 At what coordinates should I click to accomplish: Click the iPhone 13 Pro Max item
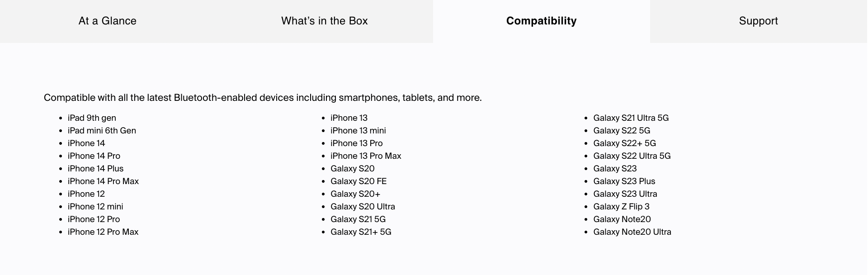pyautogui.click(x=366, y=156)
